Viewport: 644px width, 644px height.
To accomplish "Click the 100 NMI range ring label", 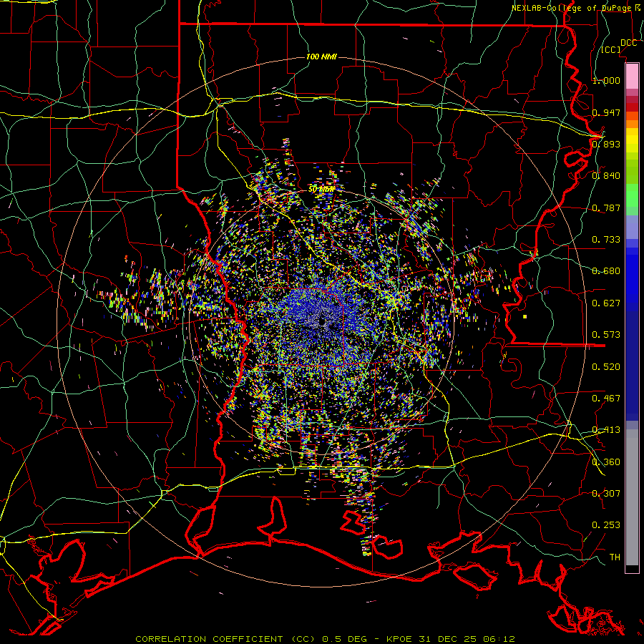I will coord(321,57).
